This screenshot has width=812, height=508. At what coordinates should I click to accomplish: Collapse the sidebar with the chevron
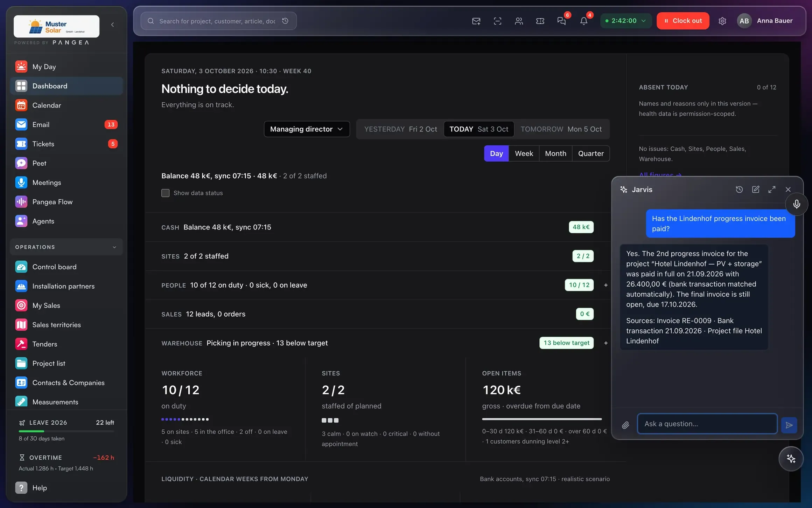click(x=112, y=25)
